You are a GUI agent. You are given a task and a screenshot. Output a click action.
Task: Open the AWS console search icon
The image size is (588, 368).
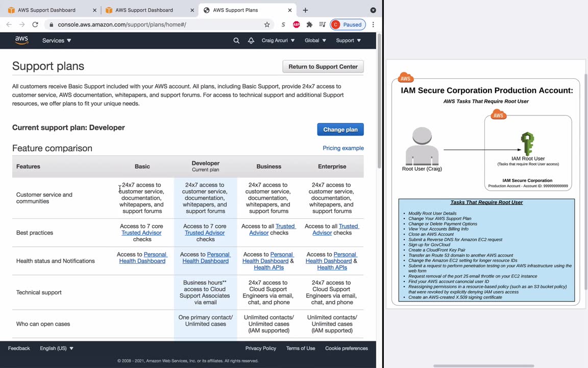click(x=236, y=40)
